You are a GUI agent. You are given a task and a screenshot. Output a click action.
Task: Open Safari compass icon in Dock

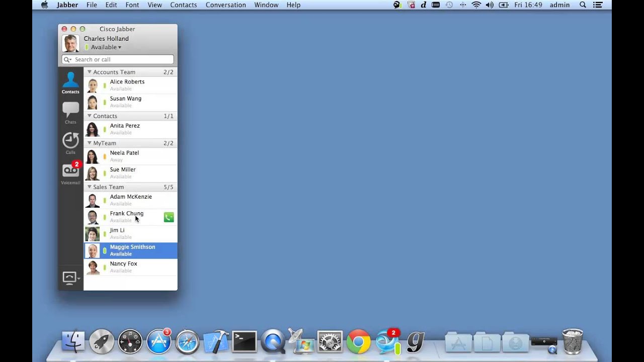(x=188, y=341)
